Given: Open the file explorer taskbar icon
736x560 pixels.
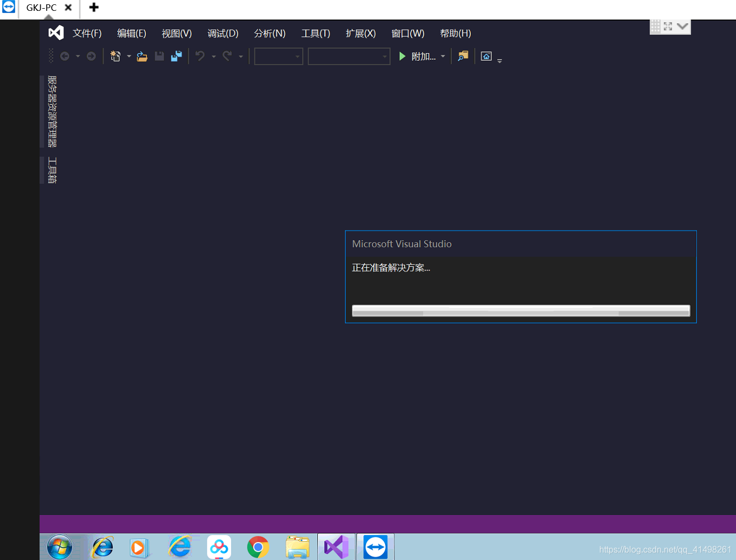Looking at the screenshot, I should 297,548.
